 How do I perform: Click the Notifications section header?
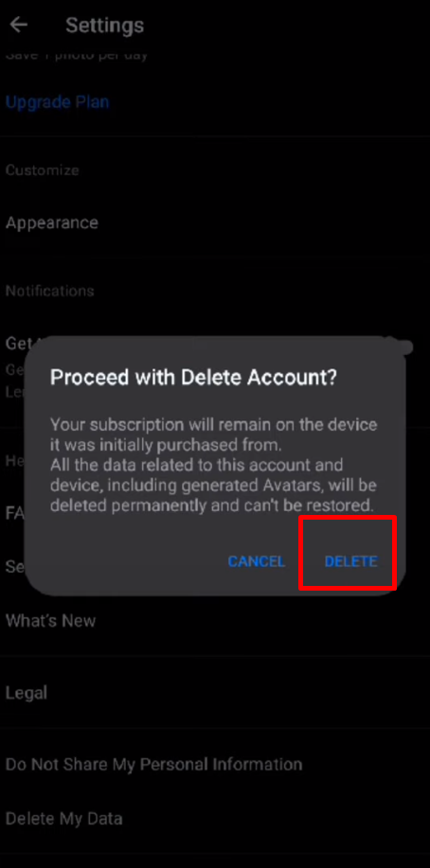pyautogui.click(x=50, y=291)
